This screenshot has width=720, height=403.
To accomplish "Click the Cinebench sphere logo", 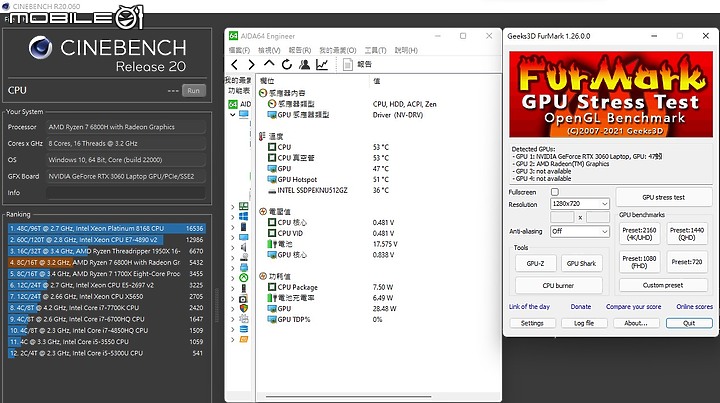I will [x=40, y=48].
